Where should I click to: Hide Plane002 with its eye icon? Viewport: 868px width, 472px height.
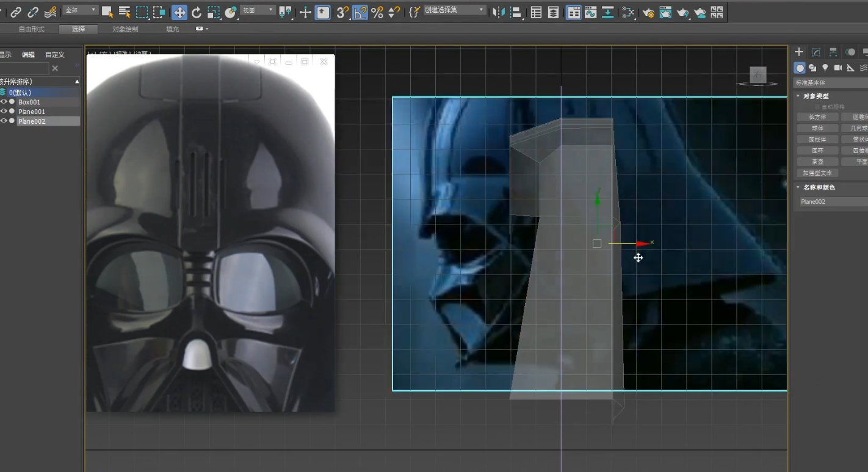pos(4,121)
